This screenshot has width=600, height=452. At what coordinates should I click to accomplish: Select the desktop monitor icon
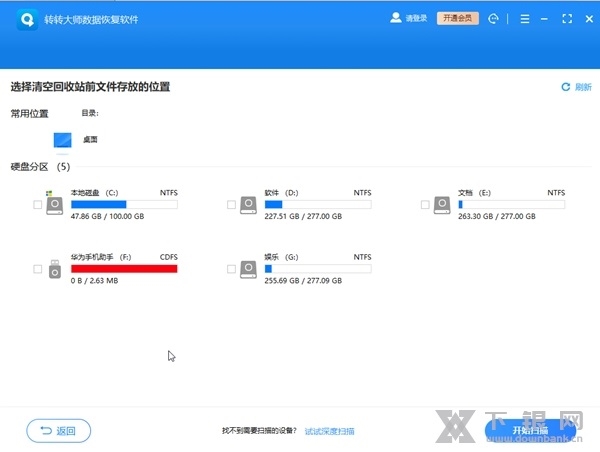[62, 140]
